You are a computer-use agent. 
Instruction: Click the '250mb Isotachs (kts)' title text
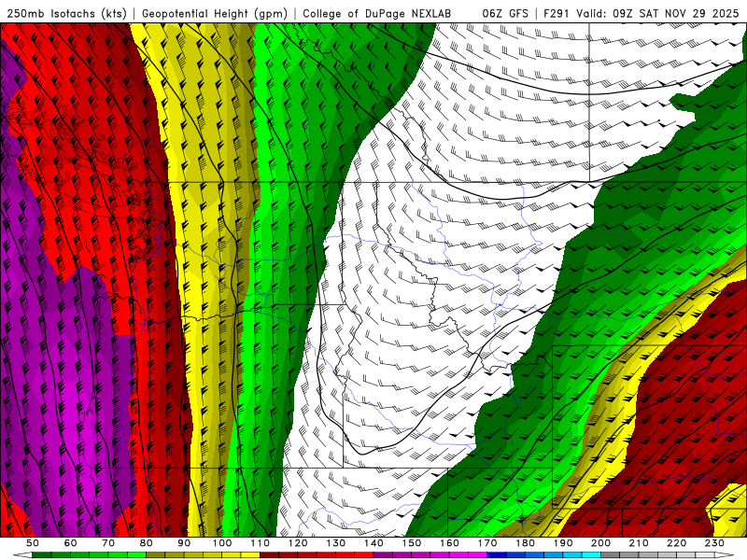click(66, 13)
